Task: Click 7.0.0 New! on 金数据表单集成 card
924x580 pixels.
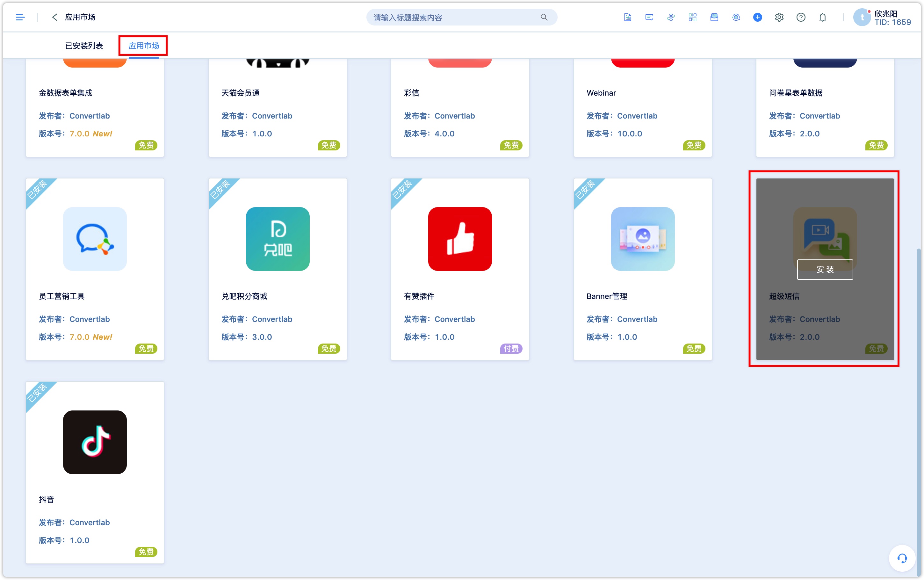Action: [91, 134]
